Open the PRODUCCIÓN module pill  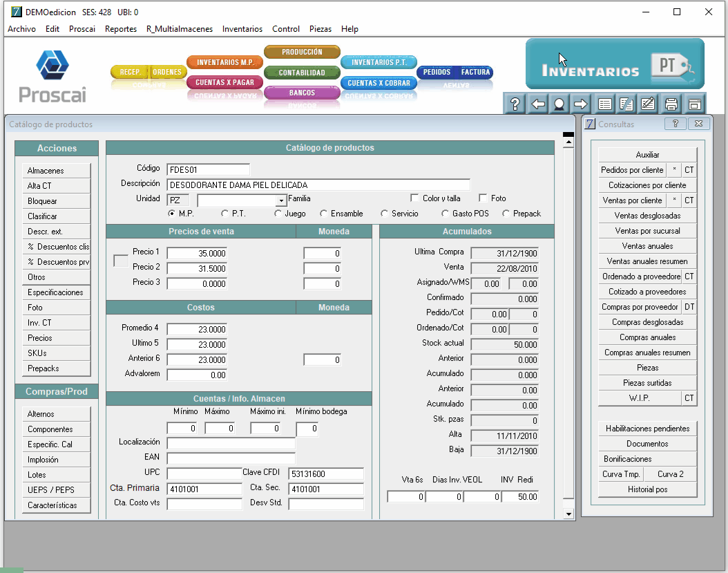302,52
